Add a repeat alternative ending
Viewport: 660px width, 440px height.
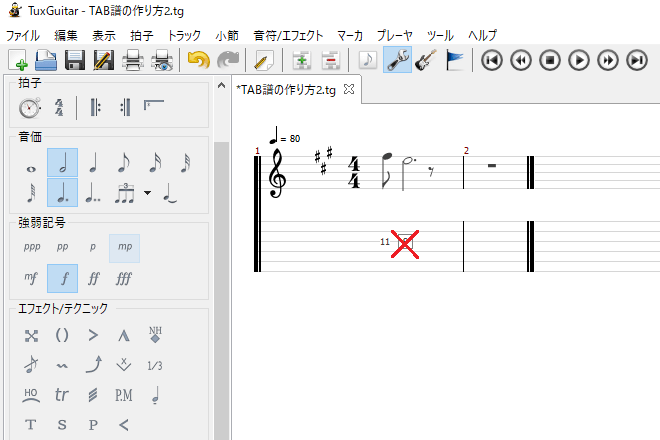pyautogui.click(x=154, y=105)
